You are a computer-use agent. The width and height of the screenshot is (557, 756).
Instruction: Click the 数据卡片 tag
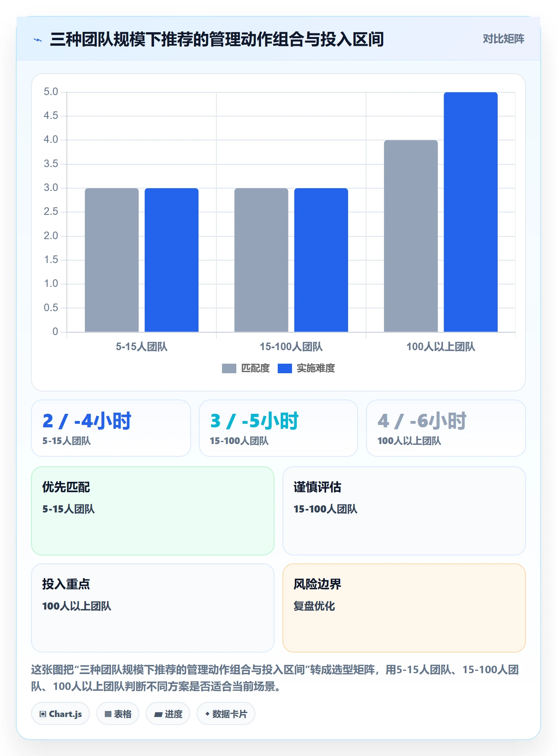[x=226, y=714]
